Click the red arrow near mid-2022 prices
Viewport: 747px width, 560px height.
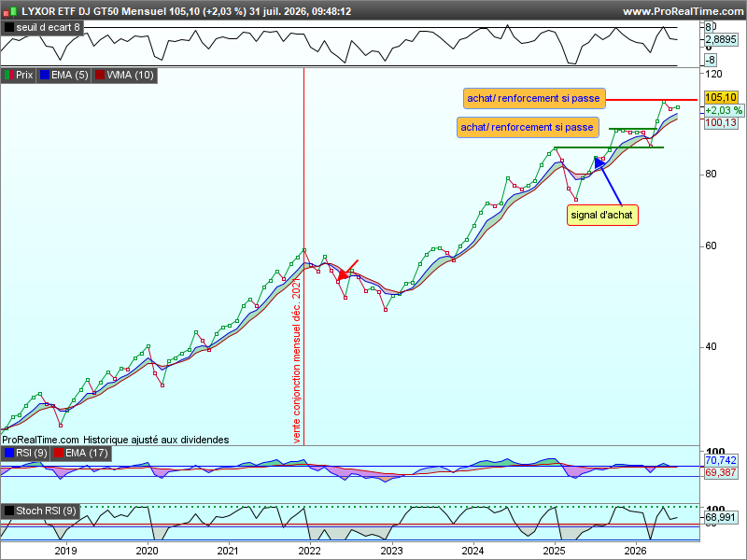(347, 270)
